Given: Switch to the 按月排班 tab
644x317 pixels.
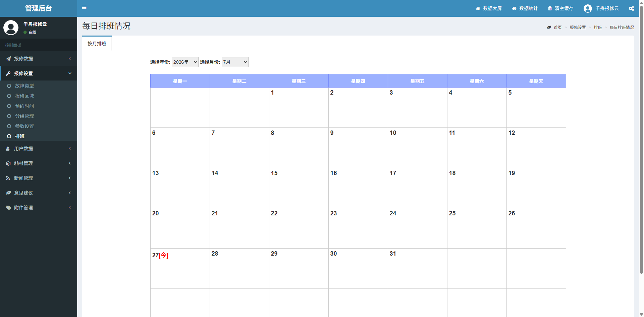Looking at the screenshot, I should [x=97, y=44].
